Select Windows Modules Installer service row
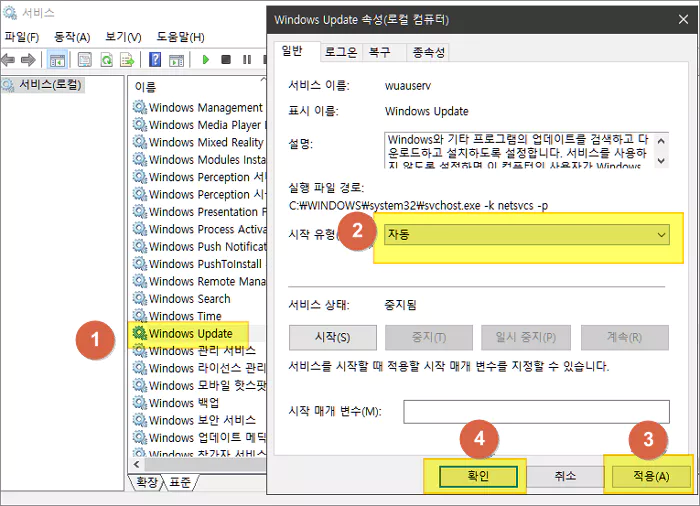This screenshot has height=506, width=700. (199, 159)
